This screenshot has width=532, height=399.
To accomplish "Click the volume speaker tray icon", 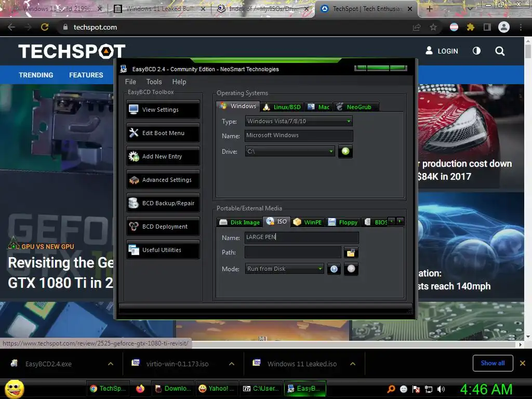I will [441, 389].
